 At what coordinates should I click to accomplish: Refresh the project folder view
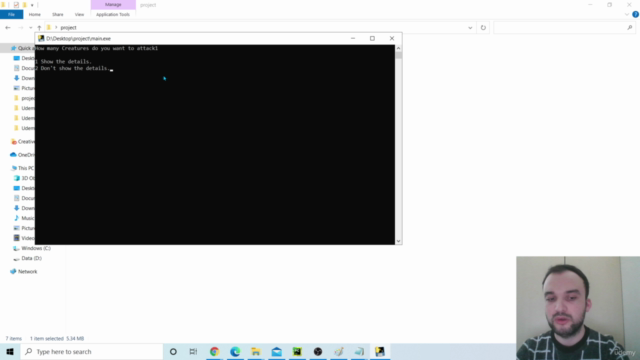click(x=483, y=28)
